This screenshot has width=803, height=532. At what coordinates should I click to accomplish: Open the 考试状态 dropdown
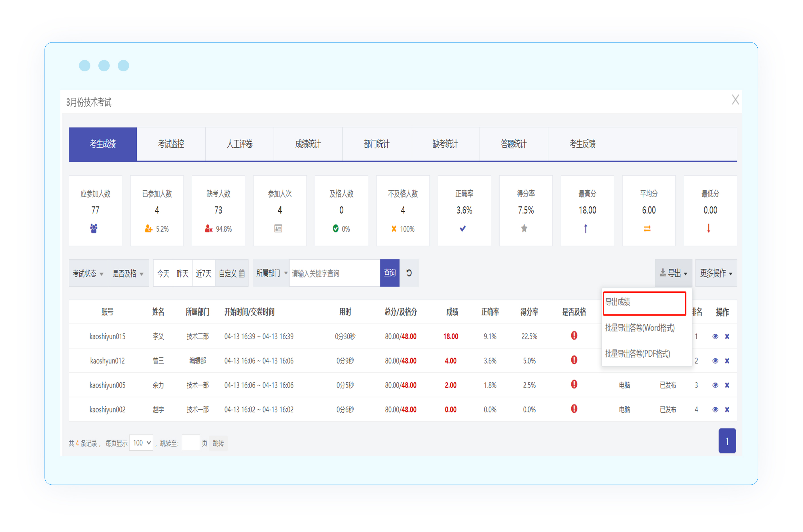88,273
